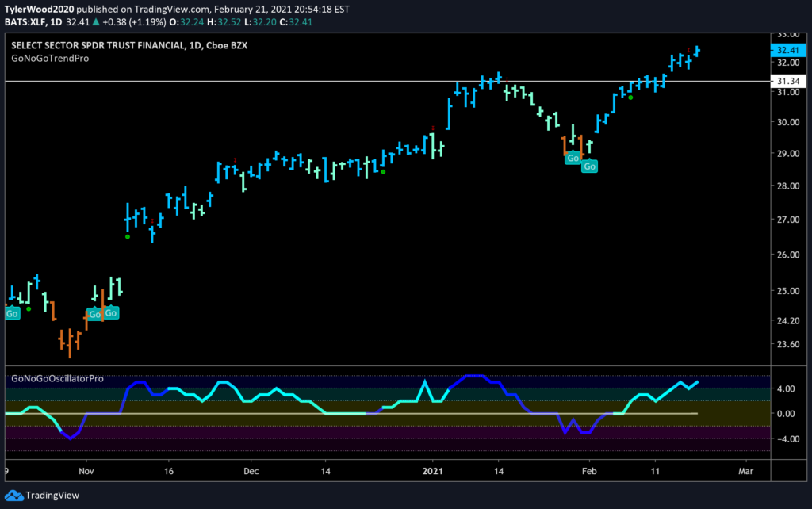812x509 pixels.
Task: Click the 31.00 price axis label
Action: click(787, 92)
